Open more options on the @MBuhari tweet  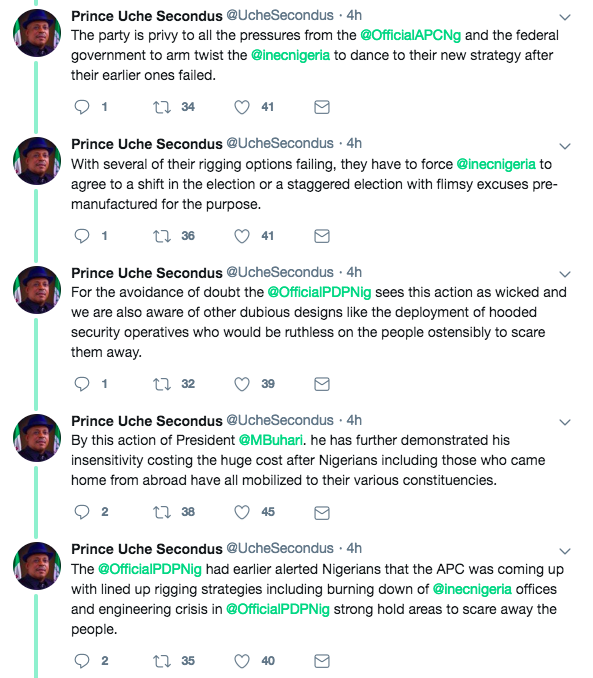(x=565, y=422)
